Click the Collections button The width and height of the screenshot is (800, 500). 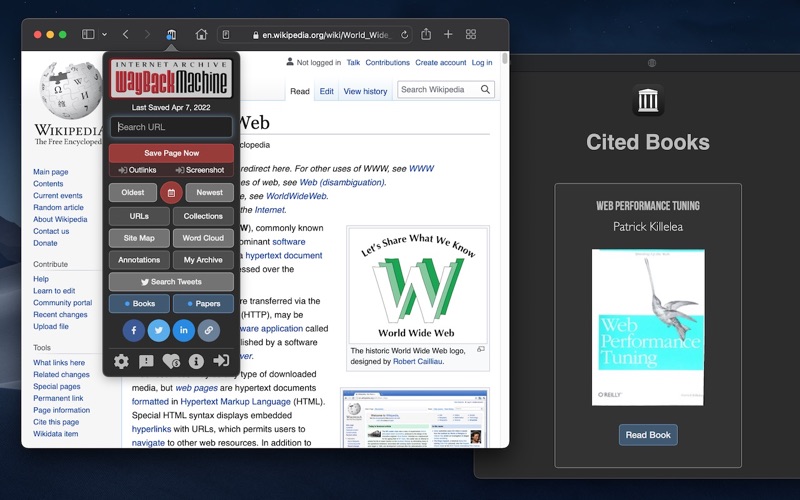pyautogui.click(x=203, y=216)
